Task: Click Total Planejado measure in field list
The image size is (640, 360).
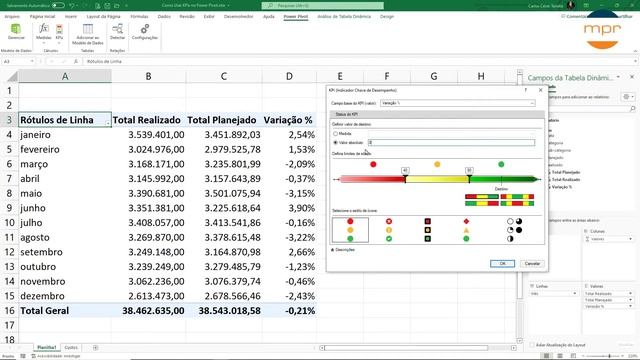Action: click(x=566, y=172)
